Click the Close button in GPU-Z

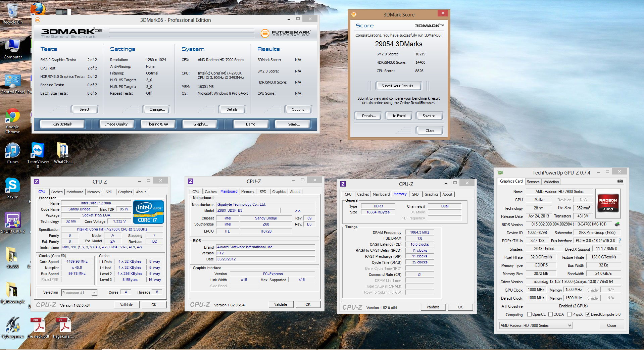point(611,326)
